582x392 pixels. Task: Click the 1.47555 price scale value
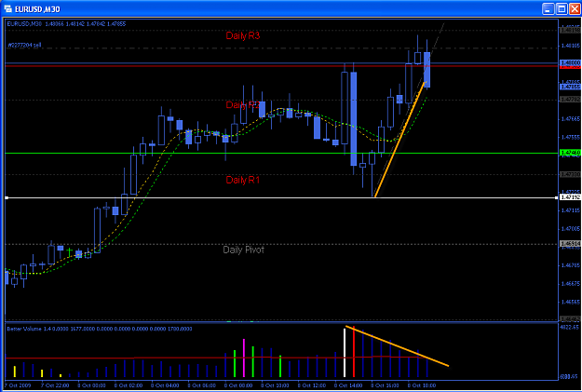(x=571, y=137)
